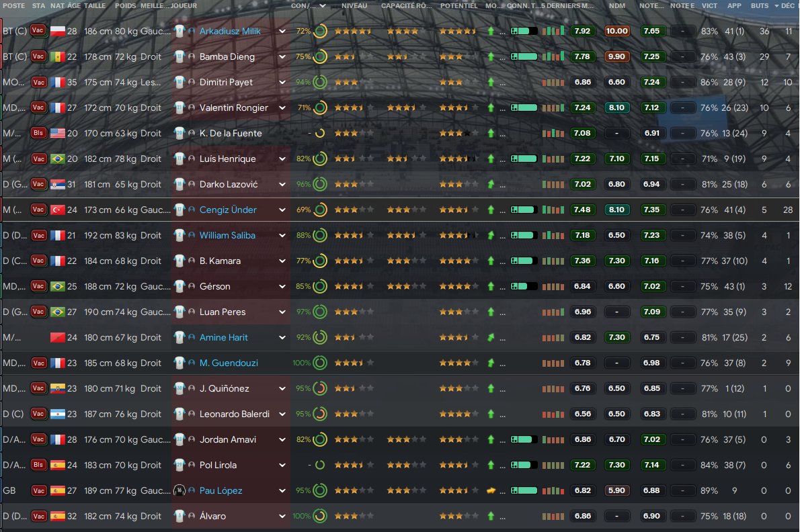This screenshot has height=532, width=800.
Task: Open the CON/... column dropdown chevron
Action: click(323, 5)
